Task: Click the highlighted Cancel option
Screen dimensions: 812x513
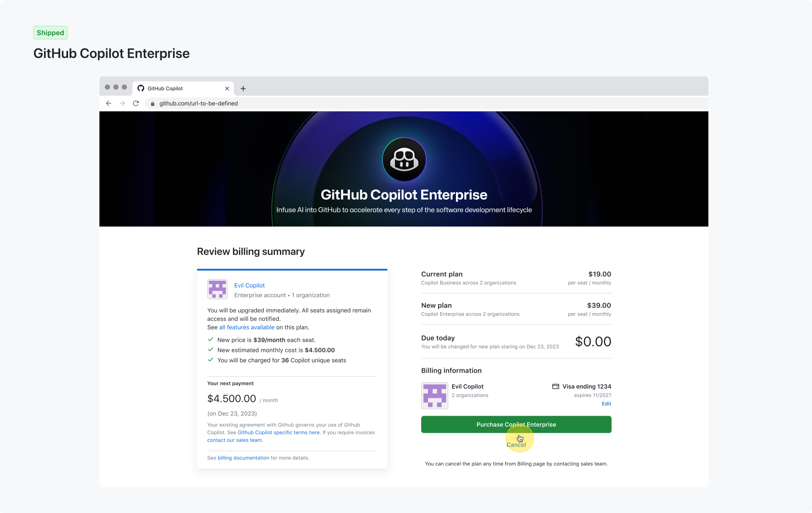Action: 516,445
